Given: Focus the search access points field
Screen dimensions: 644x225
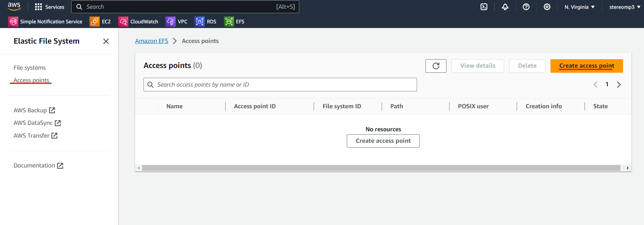Looking at the screenshot, I should tap(280, 85).
